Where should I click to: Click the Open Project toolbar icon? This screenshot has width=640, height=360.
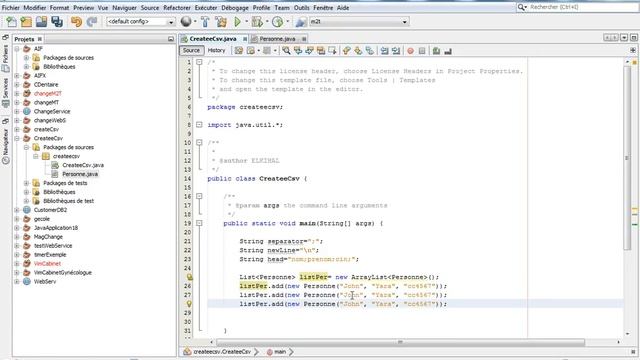pos(41,22)
